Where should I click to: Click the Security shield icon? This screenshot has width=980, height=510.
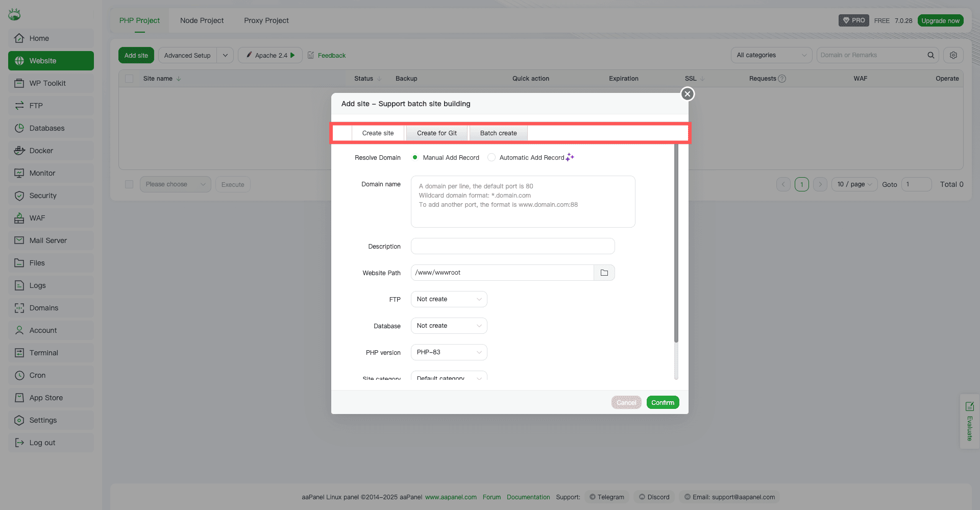click(x=19, y=196)
